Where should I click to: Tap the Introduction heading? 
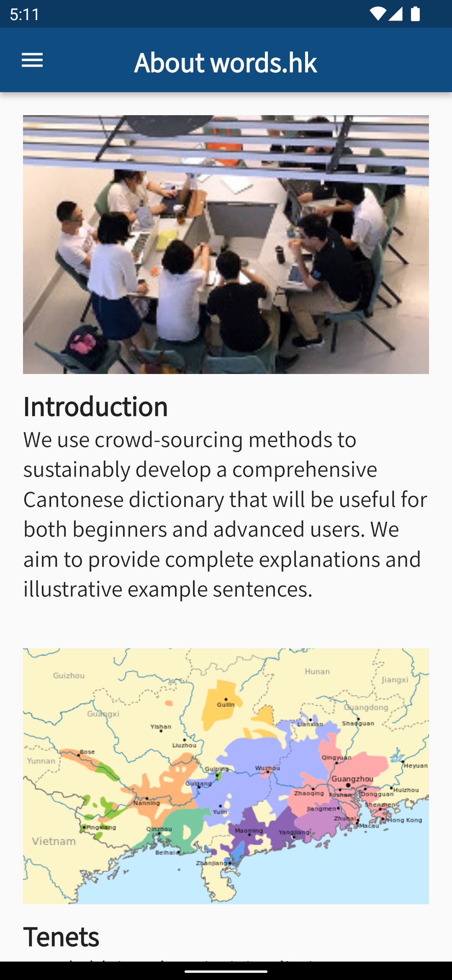(x=95, y=407)
